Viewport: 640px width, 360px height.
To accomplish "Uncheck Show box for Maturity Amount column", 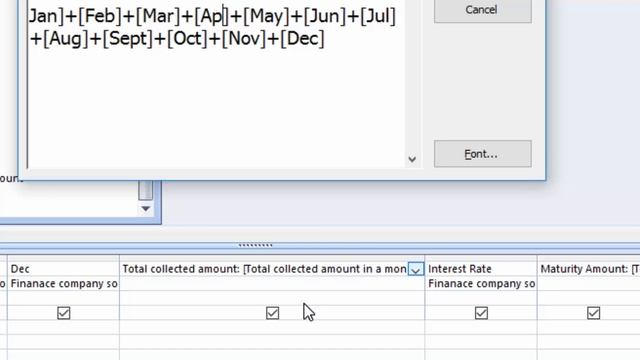I will (x=593, y=313).
